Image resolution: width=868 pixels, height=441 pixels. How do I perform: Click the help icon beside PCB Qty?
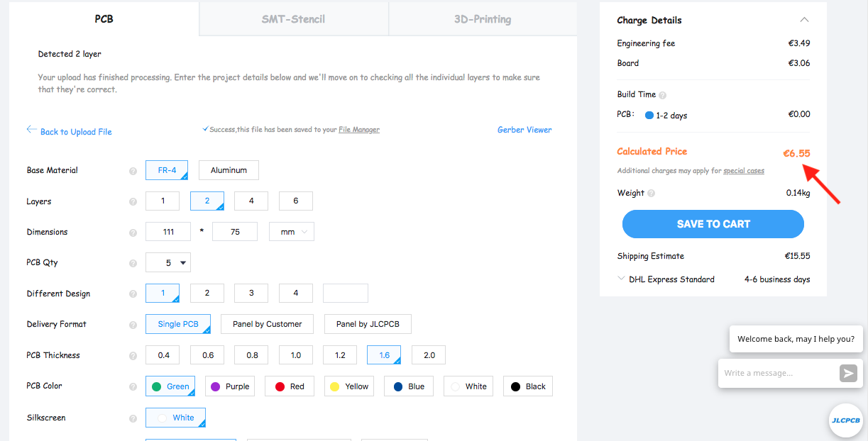[133, 263]
